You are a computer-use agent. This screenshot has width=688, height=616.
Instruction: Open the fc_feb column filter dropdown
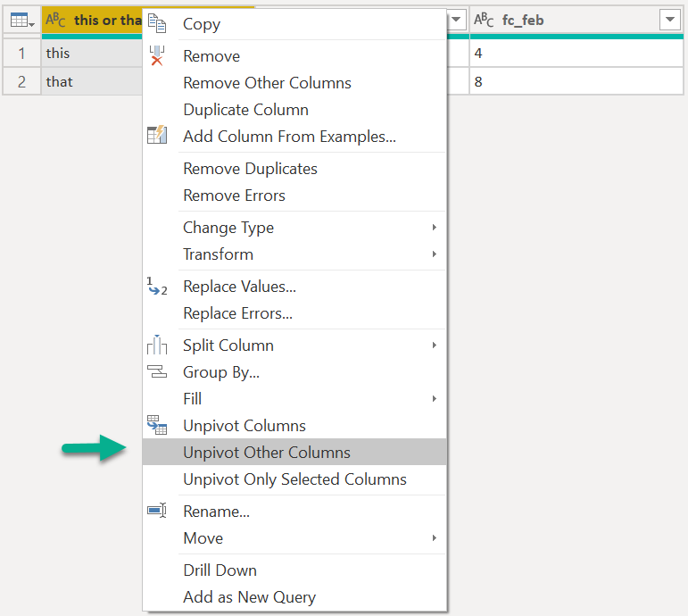(669, 20)
